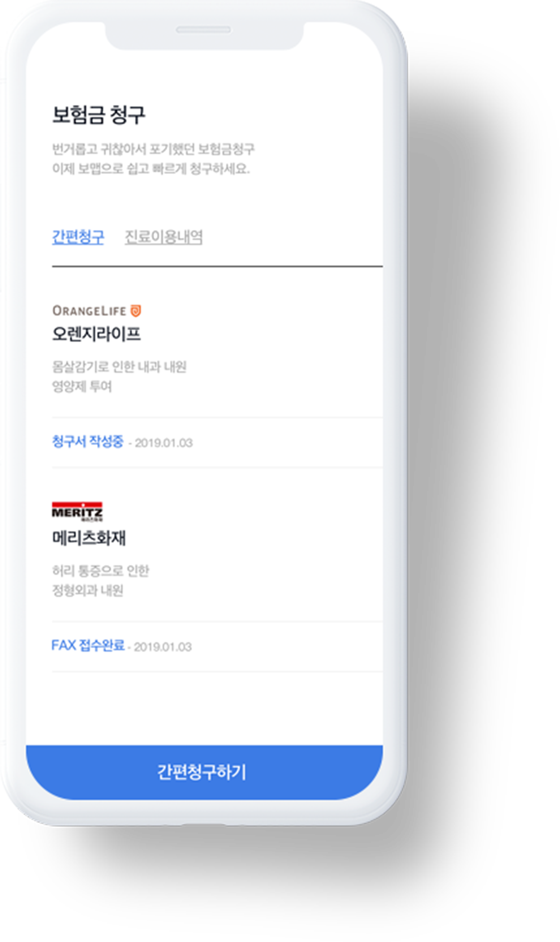Click the OrangeLife logo image
The width and height of the screenshot is (560, 942).
point(96,311)
